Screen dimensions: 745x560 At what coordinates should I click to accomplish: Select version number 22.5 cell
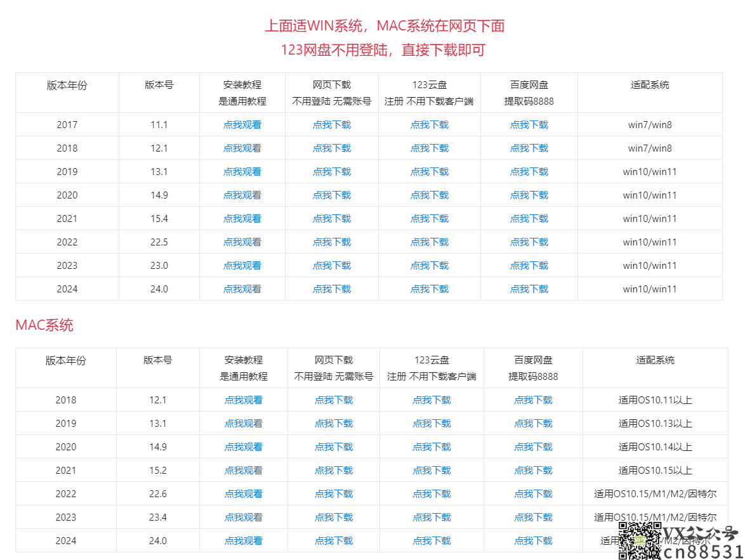[x=159, y=242]
